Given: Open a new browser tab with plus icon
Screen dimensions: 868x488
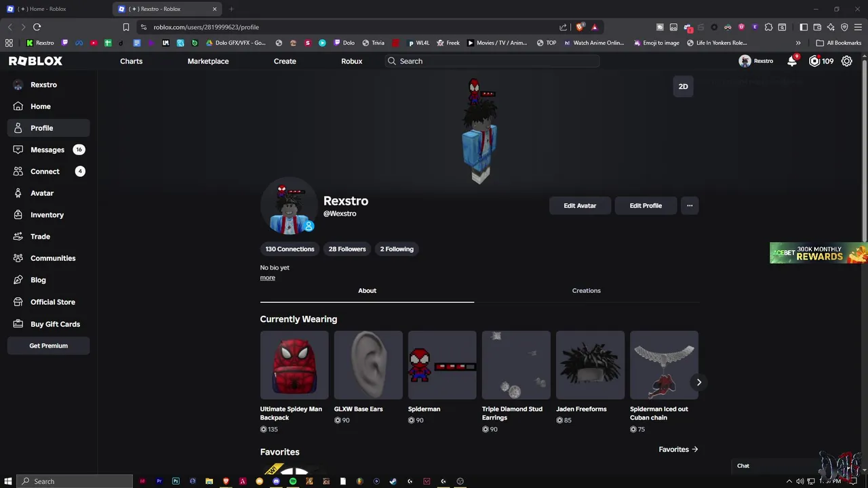Looking at the screenshot, I should [x=231, y=9].
